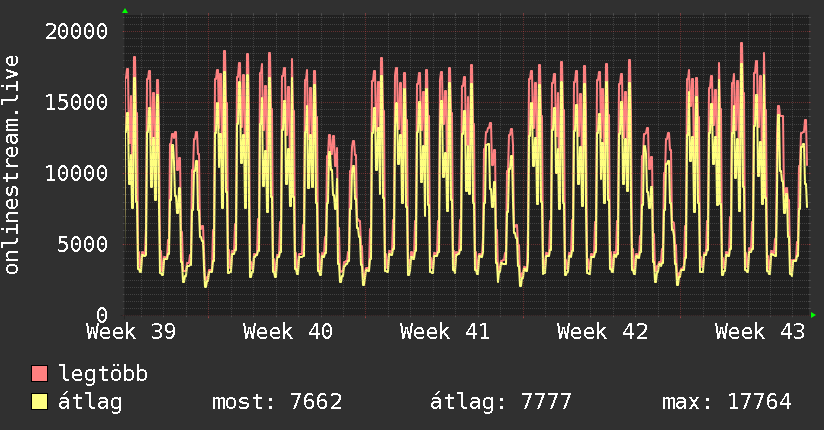This screenshot has height=430, width=824.
Task: Click the yellow átlag legend color swatch
Action: click(39, 402)
